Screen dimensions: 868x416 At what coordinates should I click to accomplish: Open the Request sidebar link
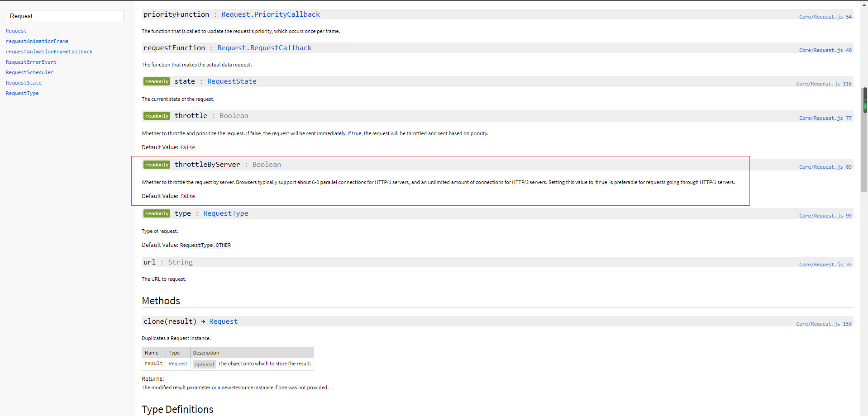click(x=16, y=31)
